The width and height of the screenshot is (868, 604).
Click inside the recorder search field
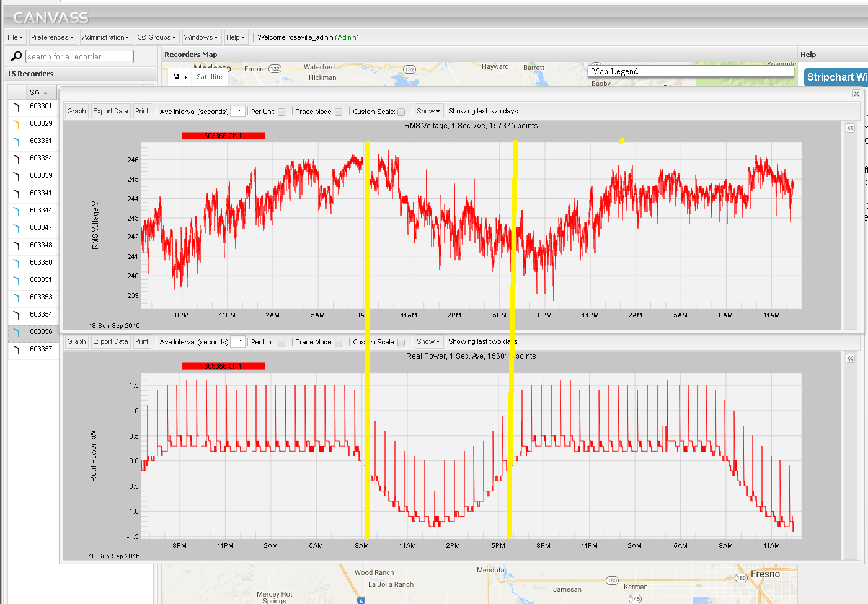click(x=79, y=56)
